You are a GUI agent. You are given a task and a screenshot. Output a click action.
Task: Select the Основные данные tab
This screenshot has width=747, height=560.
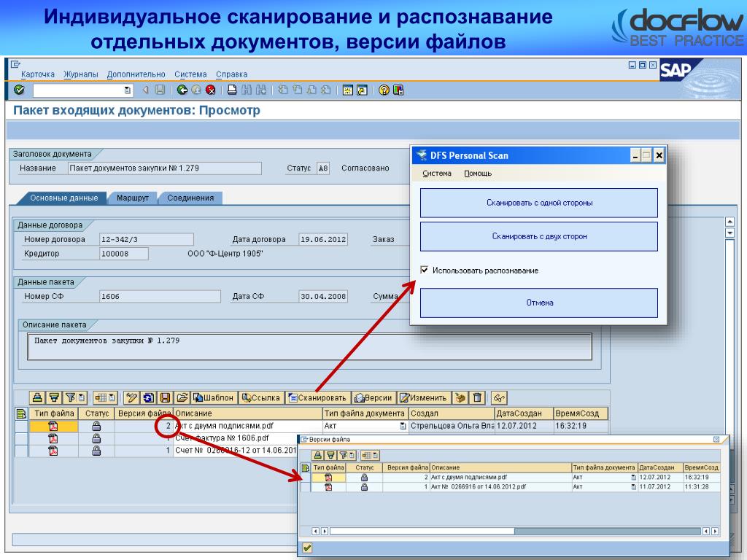point(64,198)
